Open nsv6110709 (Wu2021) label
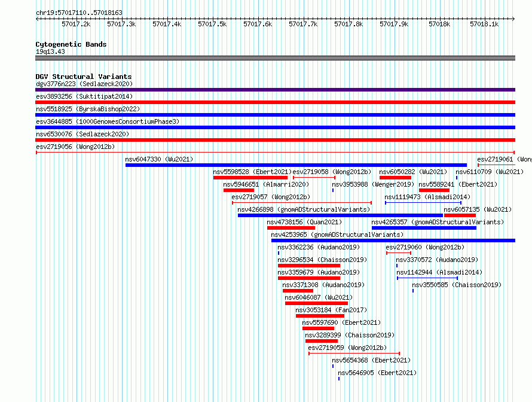532x402 pixels. (489, 172)
